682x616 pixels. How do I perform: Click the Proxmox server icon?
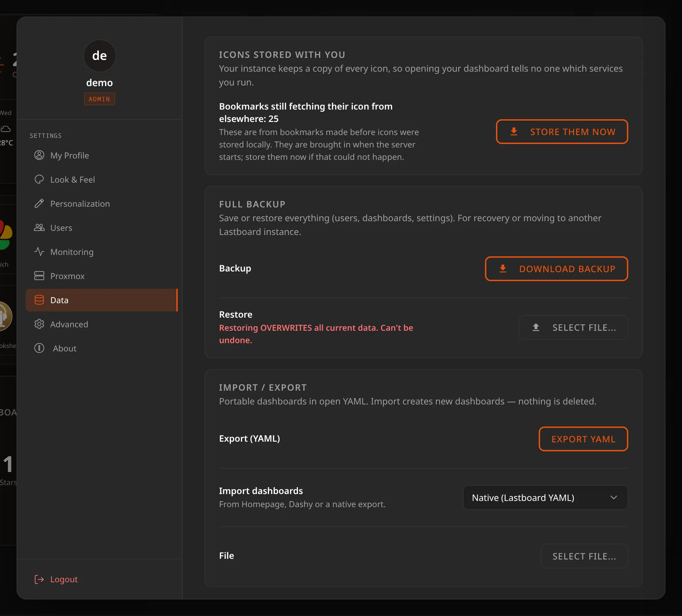tap(39, 276)
